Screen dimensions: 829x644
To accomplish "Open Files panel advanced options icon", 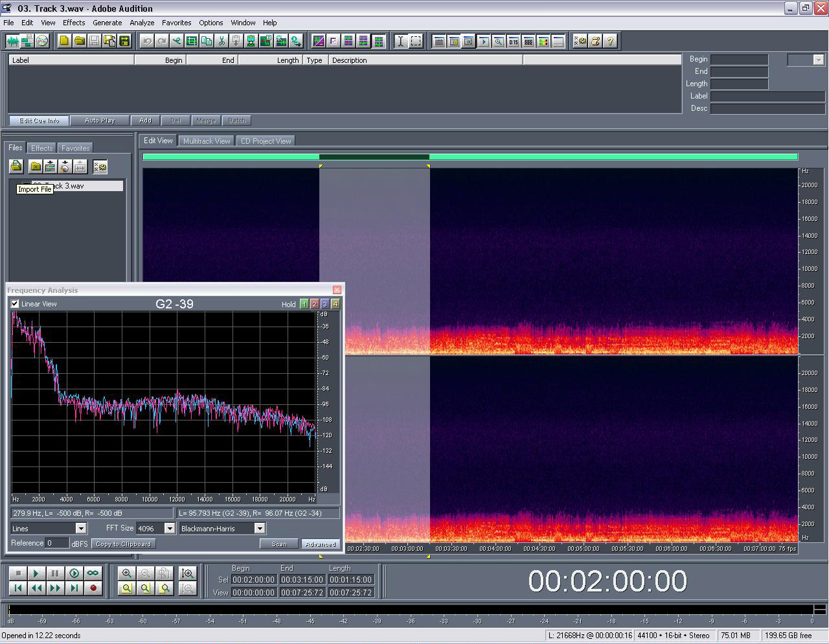I will tap(100, 167).
